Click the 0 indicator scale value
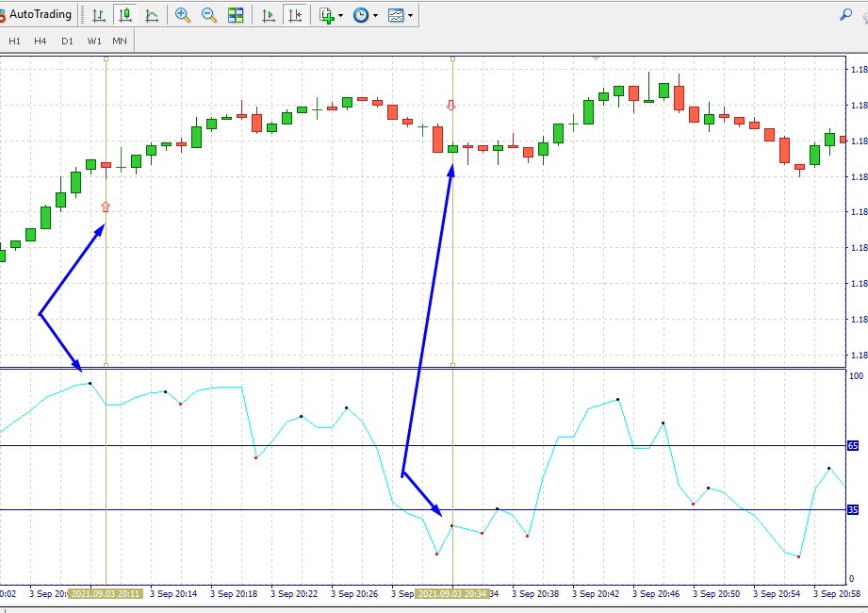Screen dimensions: 868x613 pyautogui.click(x=851, y=579)
